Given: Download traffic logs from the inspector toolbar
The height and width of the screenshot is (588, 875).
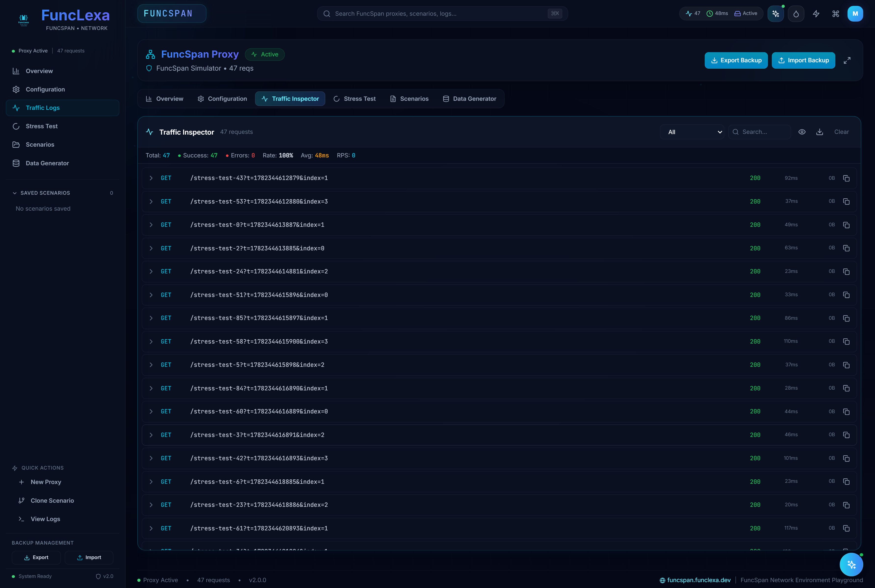Looking at the screenshot, I should point(820,132).
